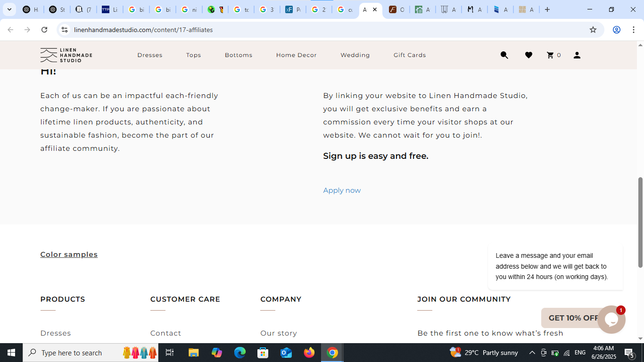The width and height of the screenshot is (644, 362).
Task: Show hidden system tray icons
Action: click(x=532, y=353)
